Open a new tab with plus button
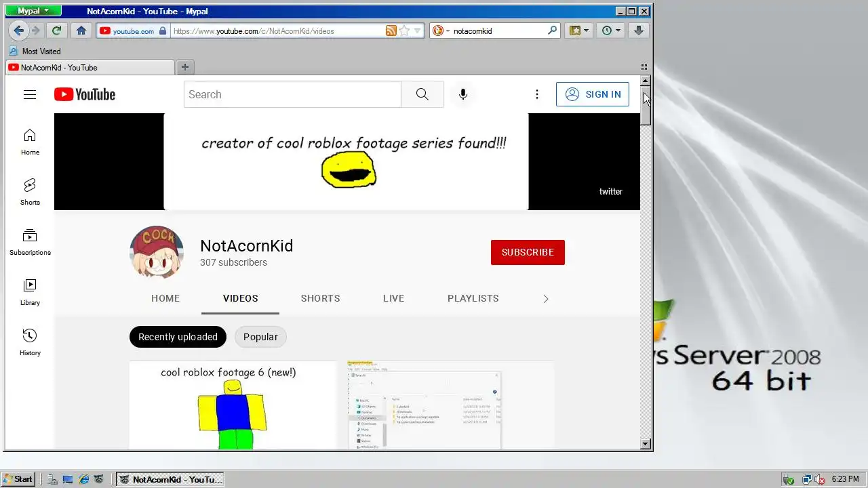The image size is (868, 488). click(x=184, y=66)
